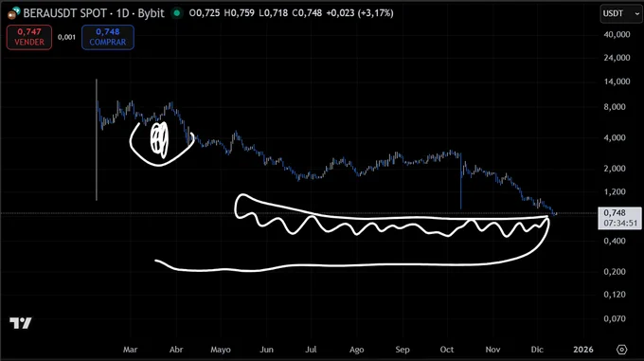This screenshot has height=361, width=644.
Task: Click the 0,200 price axis label
Action: coord(615,272)
